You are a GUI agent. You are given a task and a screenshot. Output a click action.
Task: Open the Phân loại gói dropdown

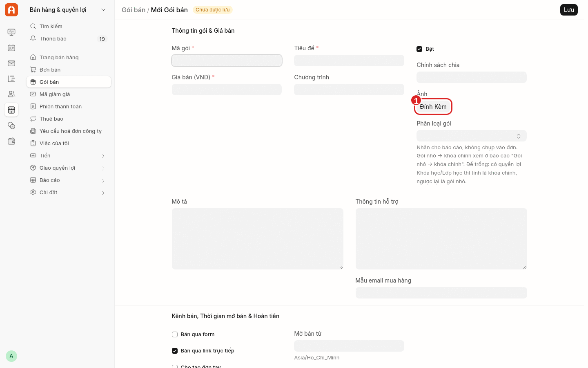point(472,136)
